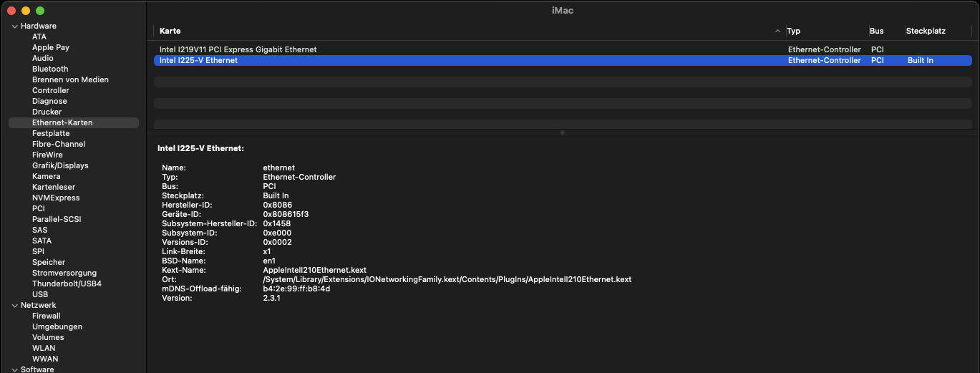Sort by the Steckplatz column header
Screen dimensions: 980x373
[926, 32]
